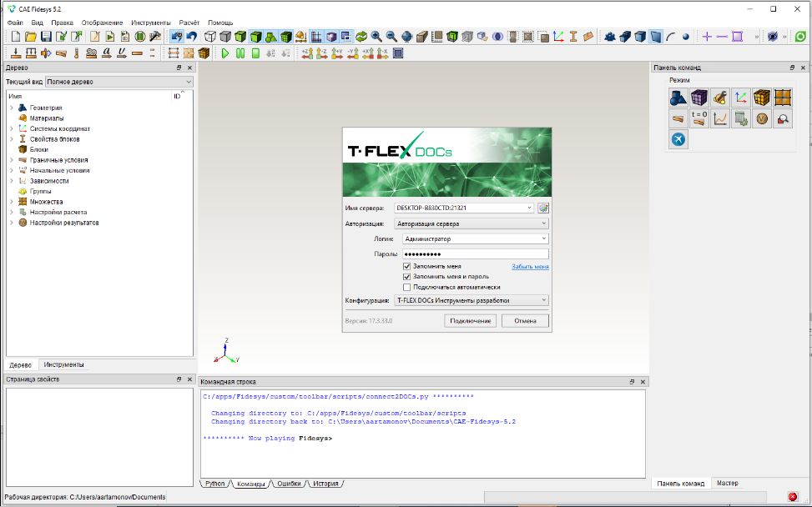
Task: Click the purple mesh cube mode icon
Action: (x=699, y=98)
